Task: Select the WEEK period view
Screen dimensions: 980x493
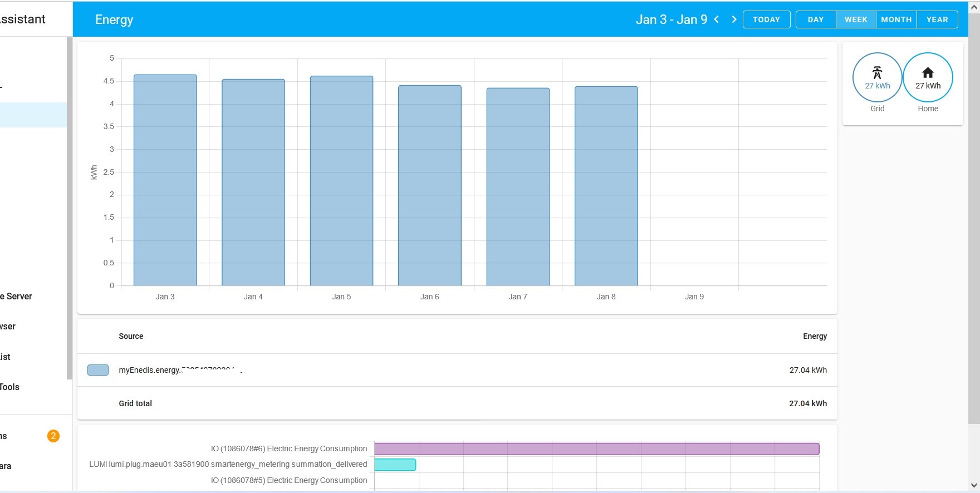Action: click(x=856, y=19)
